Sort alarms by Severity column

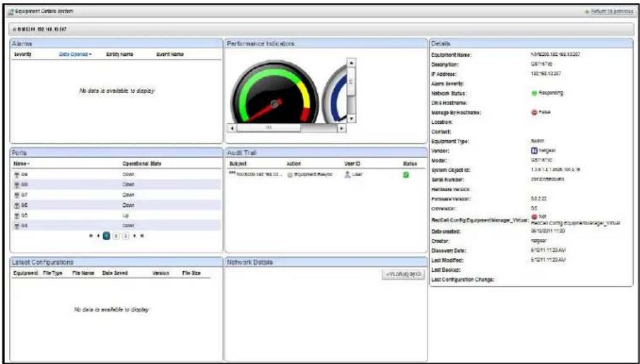(23, 54)
